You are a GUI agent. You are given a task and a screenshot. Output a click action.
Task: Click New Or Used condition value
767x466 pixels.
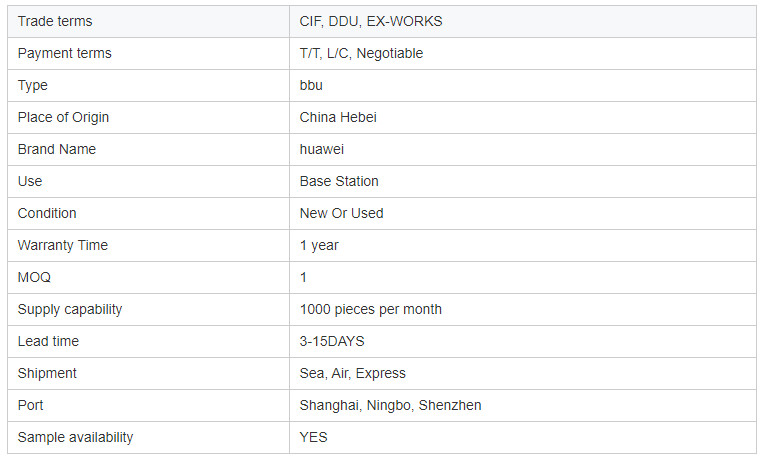pos(341,213)
